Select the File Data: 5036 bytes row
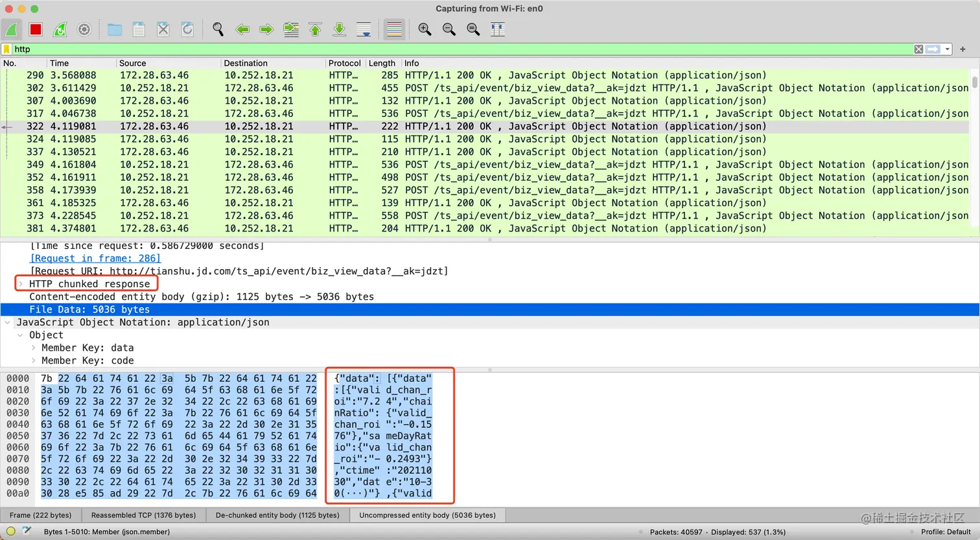 tap(490, 310)
